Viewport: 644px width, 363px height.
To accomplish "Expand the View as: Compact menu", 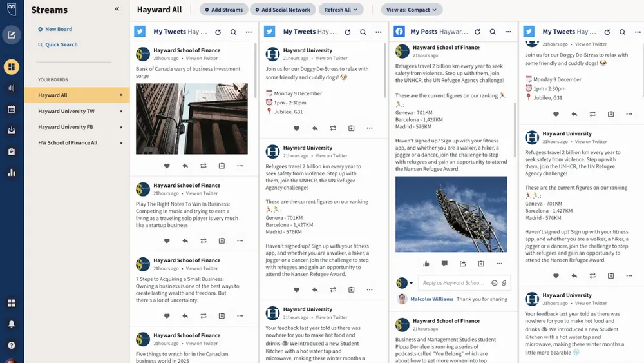I will (x=411, y=10).
